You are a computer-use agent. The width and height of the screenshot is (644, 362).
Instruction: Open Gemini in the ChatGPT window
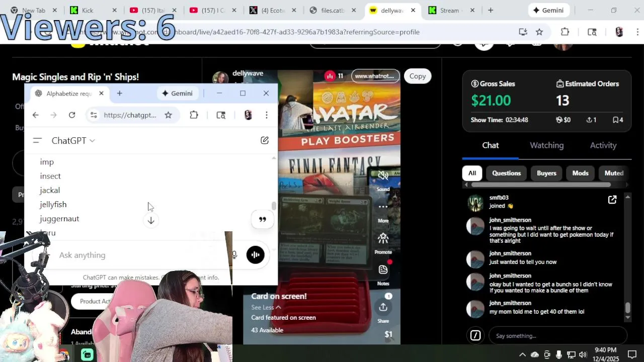click(177, 93)
